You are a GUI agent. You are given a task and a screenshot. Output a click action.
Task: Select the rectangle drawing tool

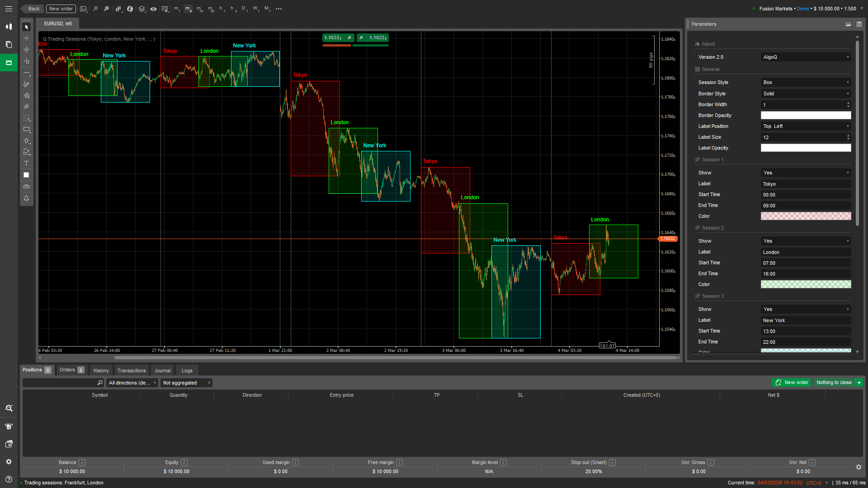click(x=27, y=130)
